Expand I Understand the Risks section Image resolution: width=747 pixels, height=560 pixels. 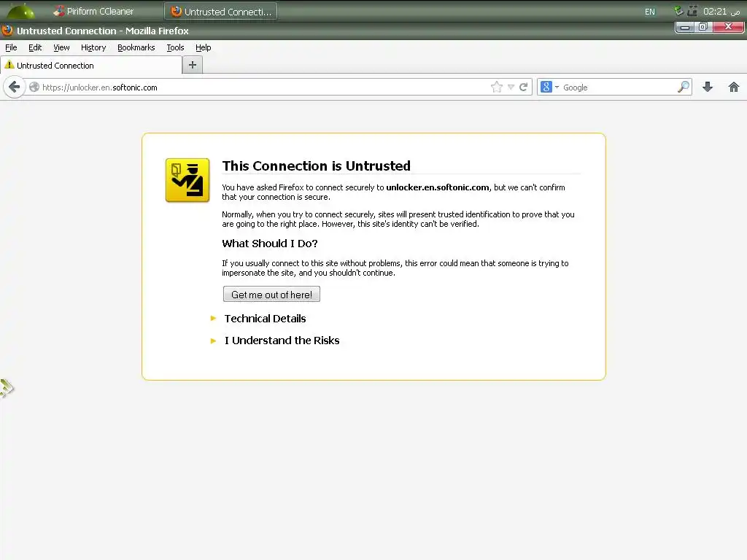pos(282,341)
